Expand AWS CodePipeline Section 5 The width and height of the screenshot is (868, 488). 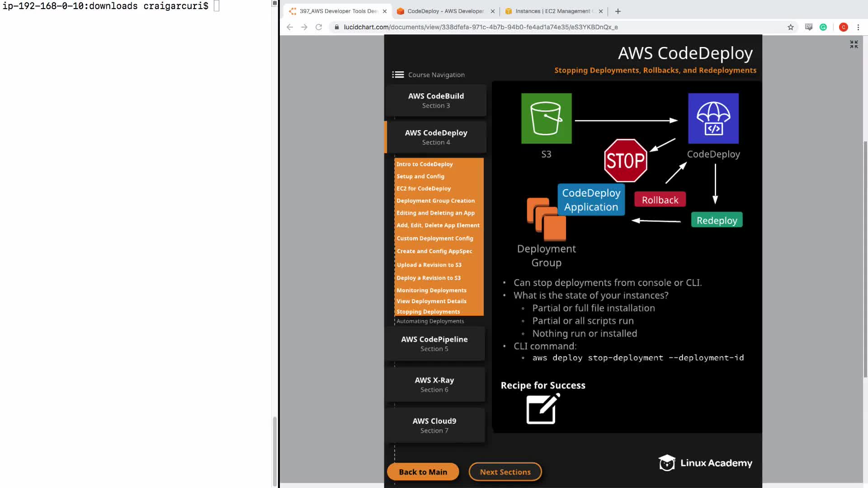[434, 343]
